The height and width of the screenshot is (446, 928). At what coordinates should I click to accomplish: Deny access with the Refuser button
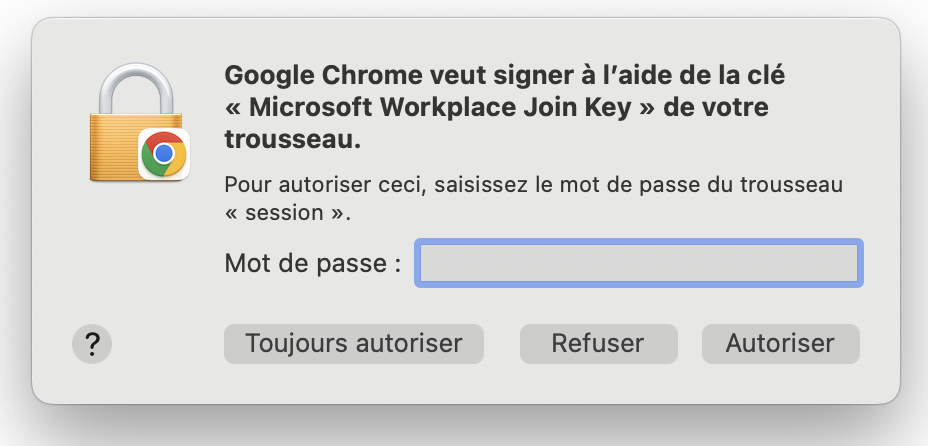point(598,344)
